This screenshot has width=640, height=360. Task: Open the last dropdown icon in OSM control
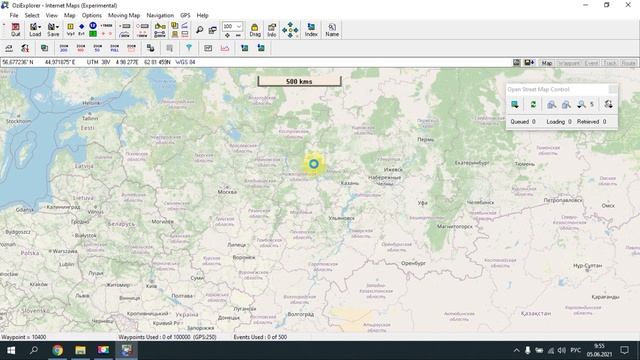(608, 104)
